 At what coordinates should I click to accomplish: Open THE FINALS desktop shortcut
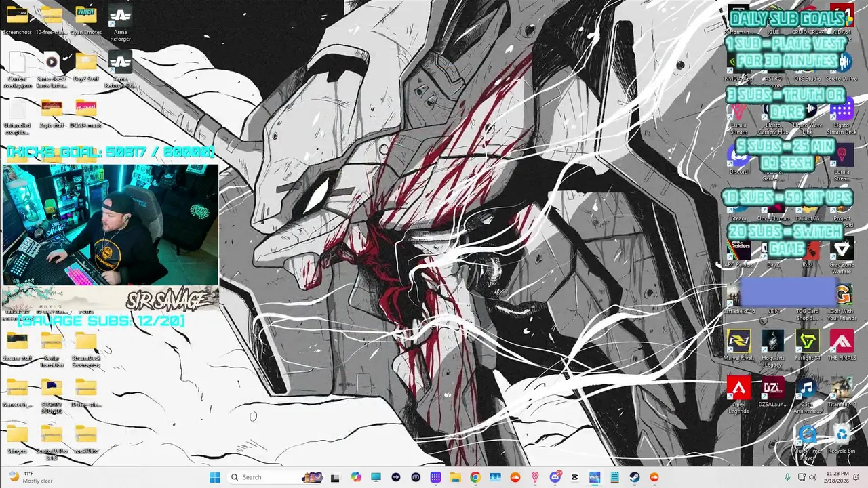tap(842, 346)
